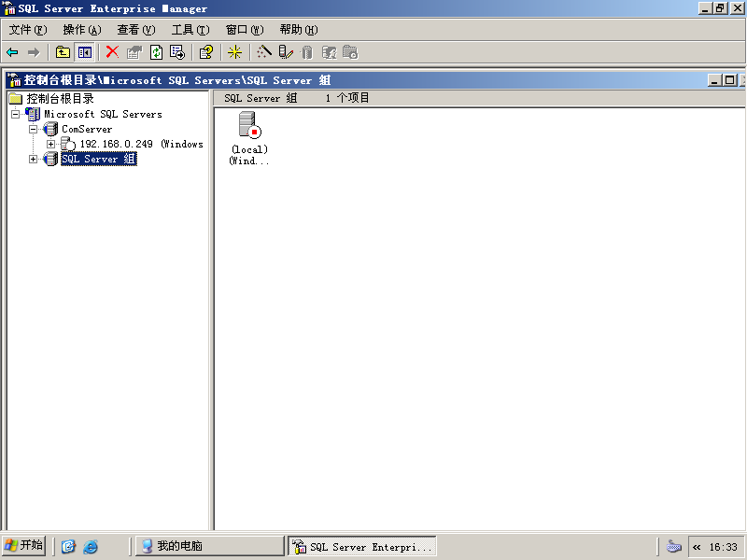The image size is (747, 560).
Task: Click the New Login toolbar icon
Action: click(329, 52)
